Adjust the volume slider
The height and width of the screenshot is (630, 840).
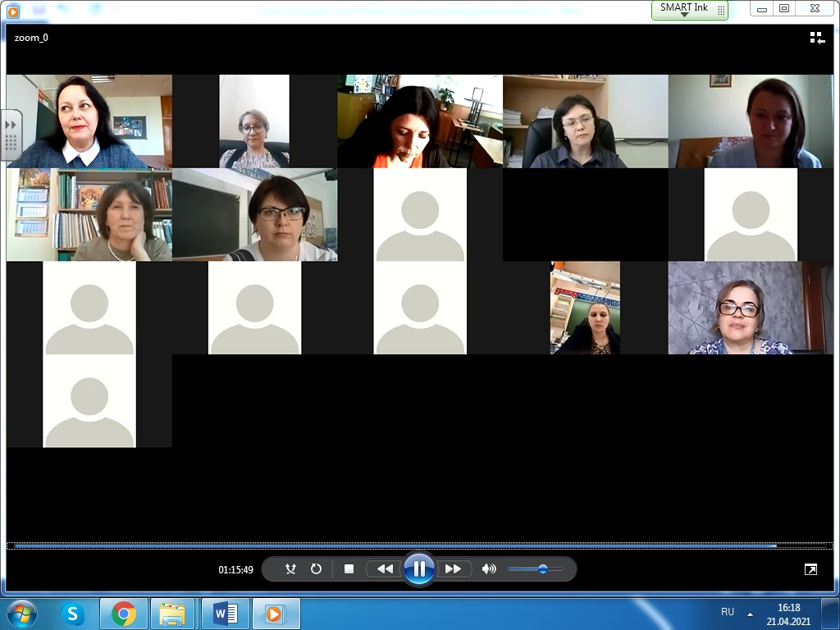(x=542, y=568)
